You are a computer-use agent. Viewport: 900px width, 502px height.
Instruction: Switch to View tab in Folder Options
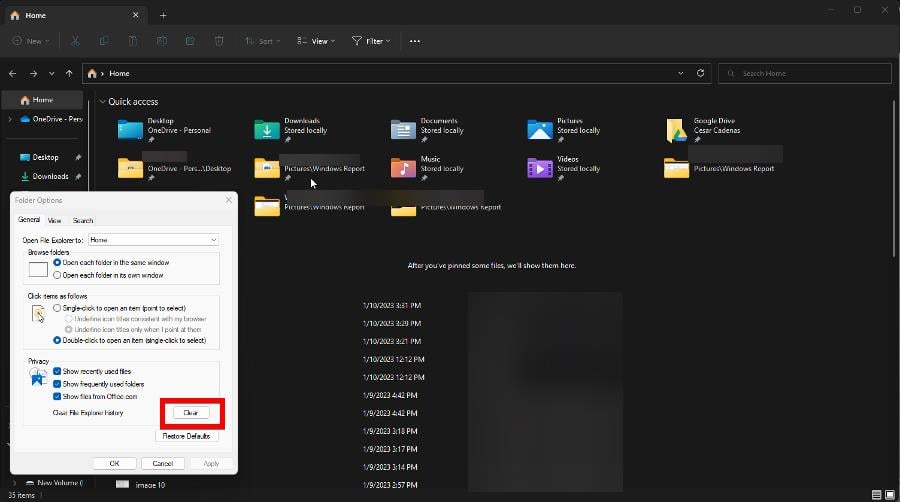[55, 220]
